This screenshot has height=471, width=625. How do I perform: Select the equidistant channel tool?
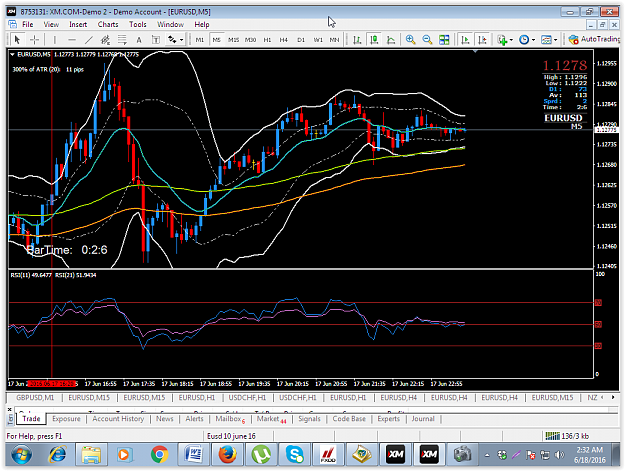(x=105, y=39)
